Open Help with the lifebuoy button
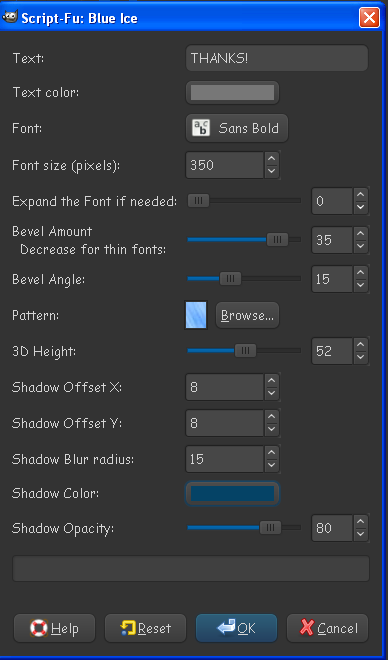This screenshot has height=660, width=388. click(55, 628)
